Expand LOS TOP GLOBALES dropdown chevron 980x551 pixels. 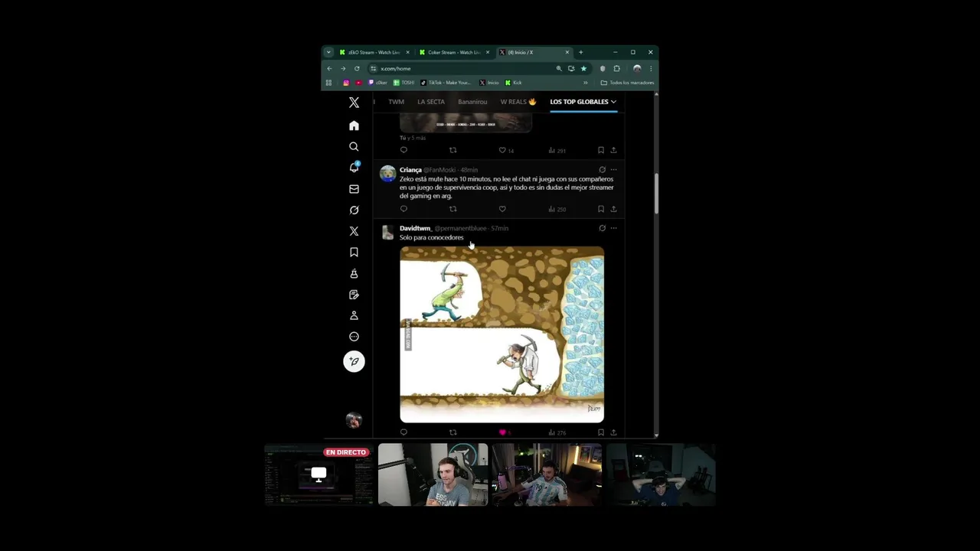pyautogui.click(x=613, y=102)
